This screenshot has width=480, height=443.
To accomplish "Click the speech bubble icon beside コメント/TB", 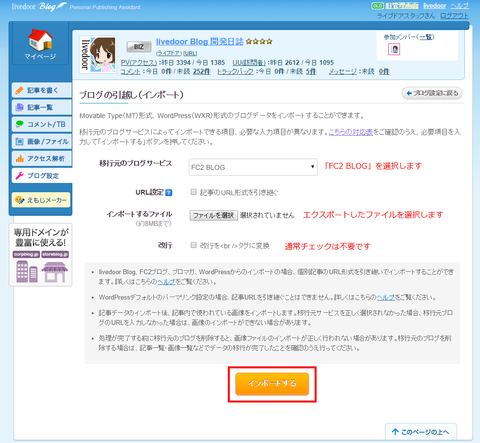I will 20,124.
